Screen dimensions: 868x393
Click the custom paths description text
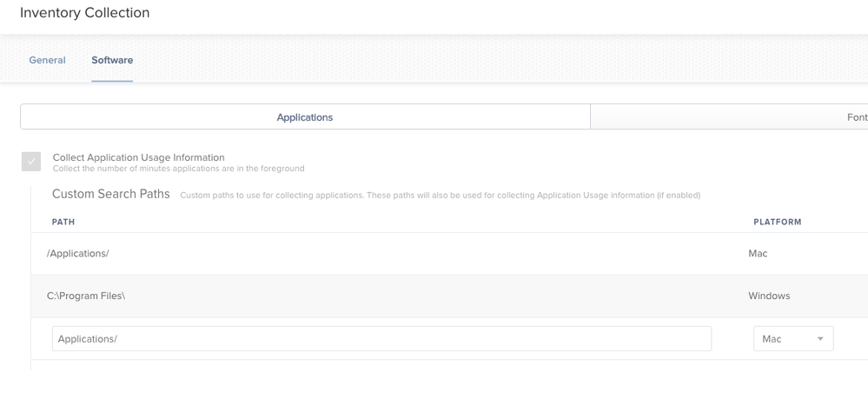pos(441,195)
